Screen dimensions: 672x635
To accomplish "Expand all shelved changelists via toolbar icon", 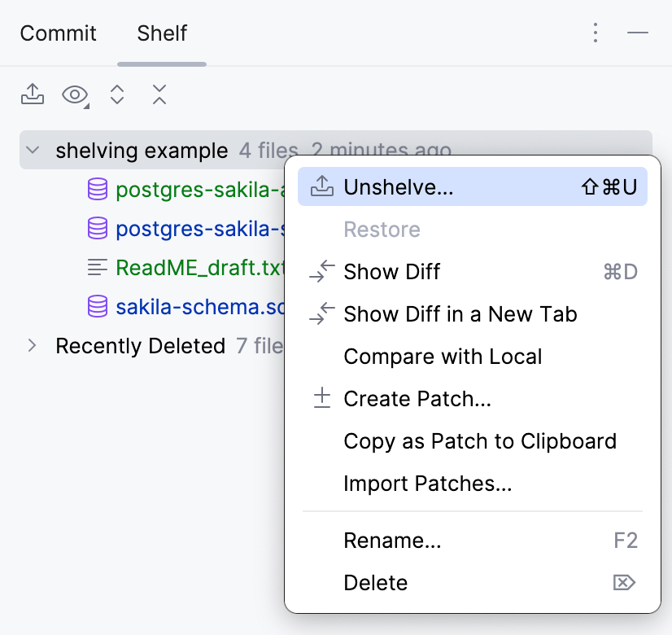I will pyautogui.click(x=116, y=94).
